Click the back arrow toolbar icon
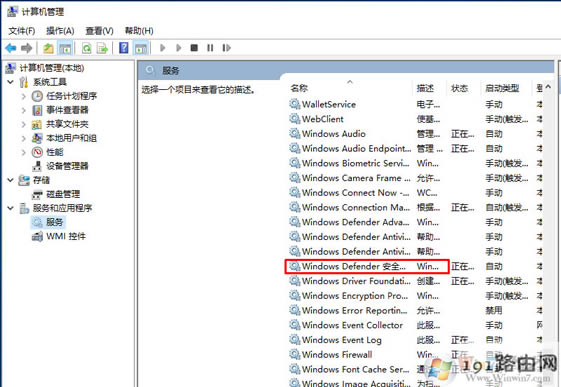Image resolution: width=561 pixels, height=387 pixels. coord(11,48)
